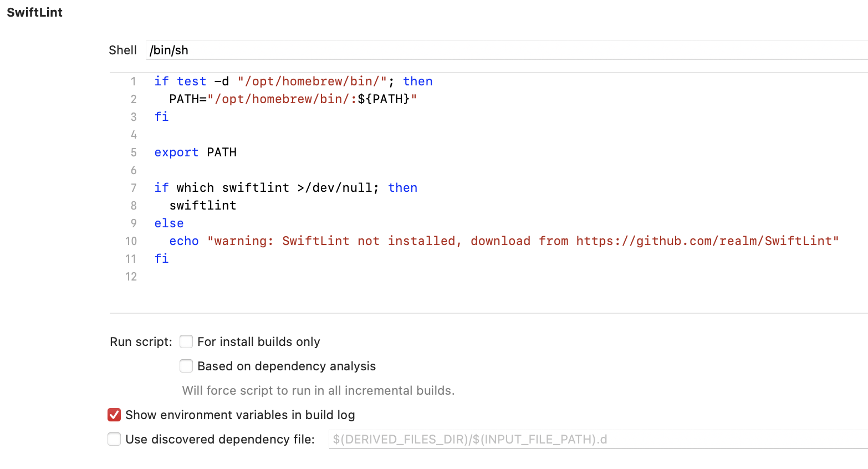Click the "Run script:" label
This screenshot has height=469, width=868.
(x=140, y=341)
